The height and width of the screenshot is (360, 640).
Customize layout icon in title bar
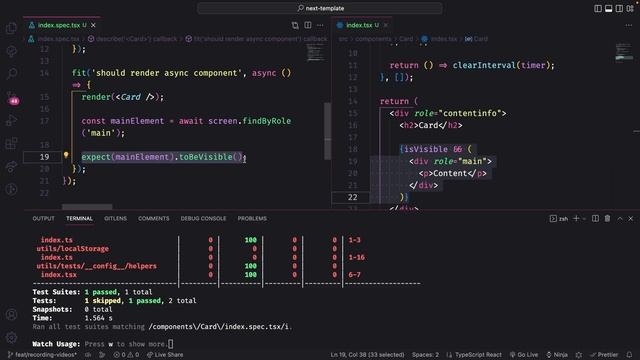pos(630,8)
